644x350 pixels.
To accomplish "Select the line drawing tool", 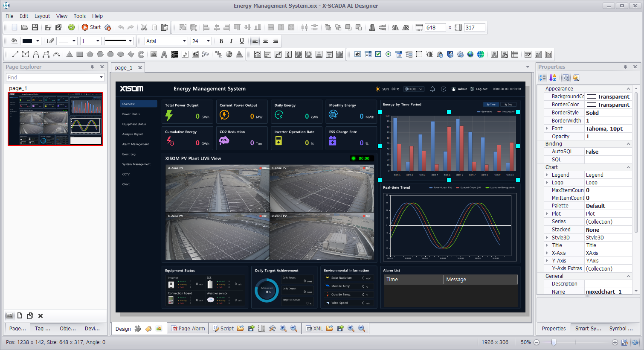I will [15, 54].
